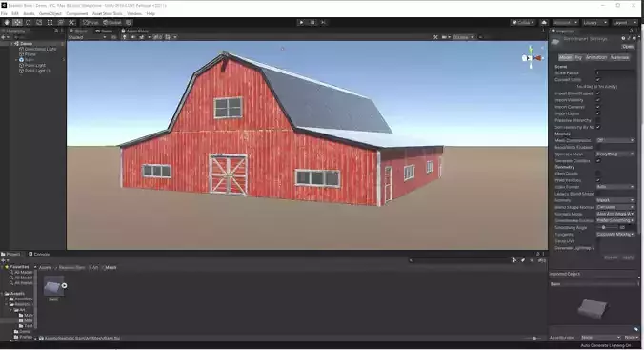Image resolution: width=644 pixels, height=350 pixels.
Task: Select the Hand tool in toolbar
Action: 7,22
